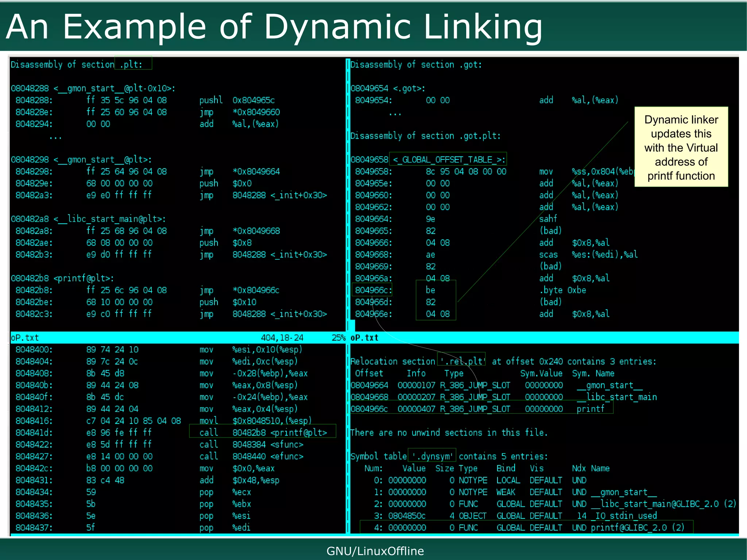The height and width of the screenshot is (560, 747).
Task: Click the 'Disassembly of section .got:' heading
Action: coord(416,65)
